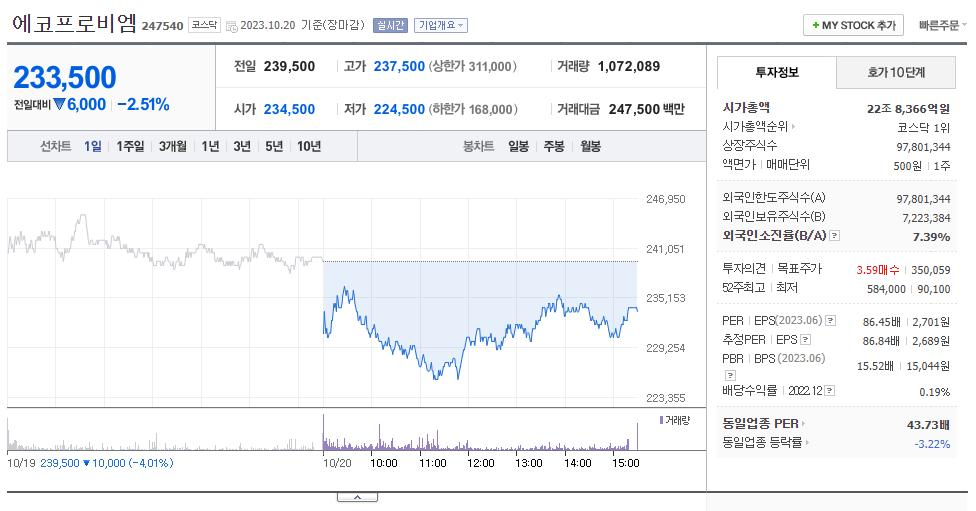Click the 11:00 time axis label
The width and height of the screenshot is (976, 511).
[433, 463]
